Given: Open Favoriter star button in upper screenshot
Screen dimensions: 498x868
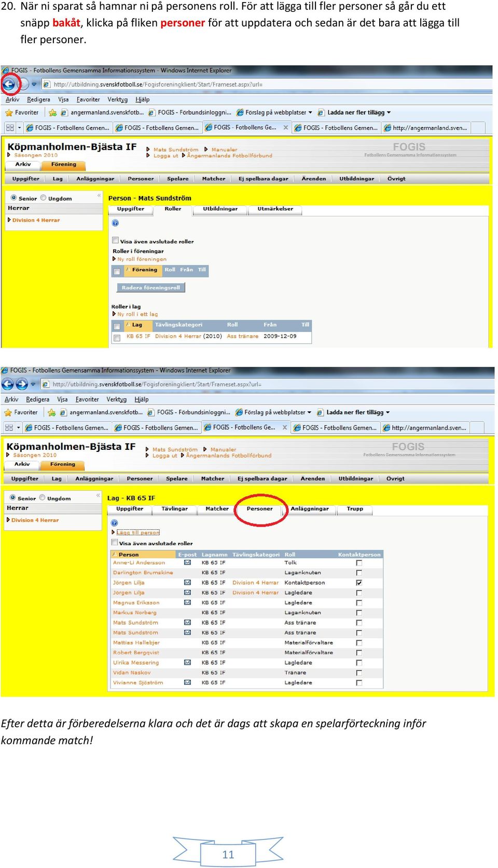Looking at the screenshot, I should [x=22, y=113].
